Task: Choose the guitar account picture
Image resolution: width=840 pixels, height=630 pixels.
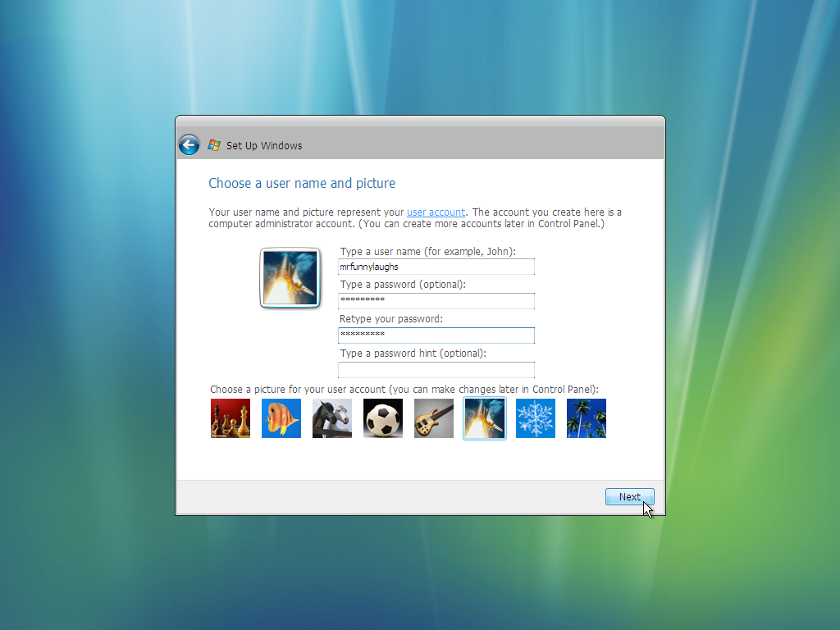Action: [434, 418]
